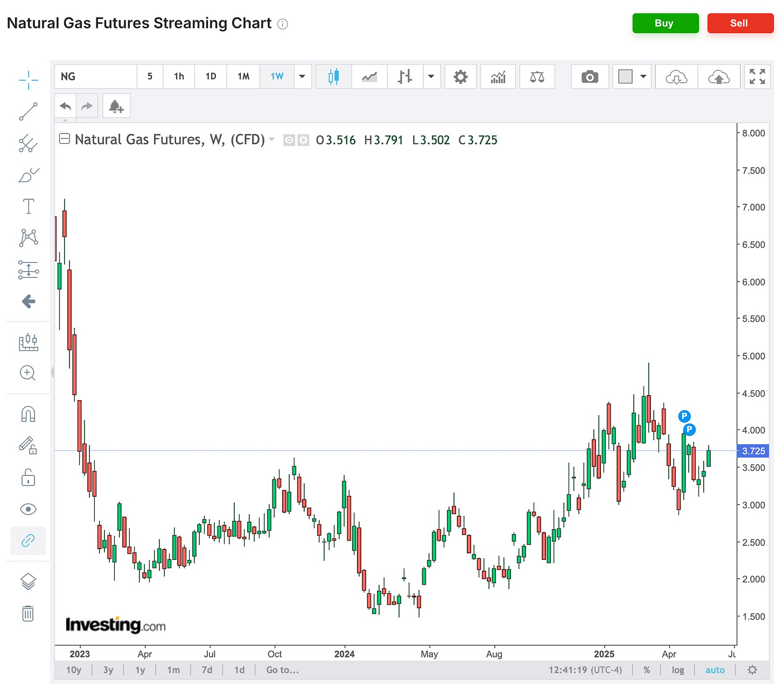Screen dimensions: 784x688
Task: Click the green Buy button
Action: pos(666,23)
